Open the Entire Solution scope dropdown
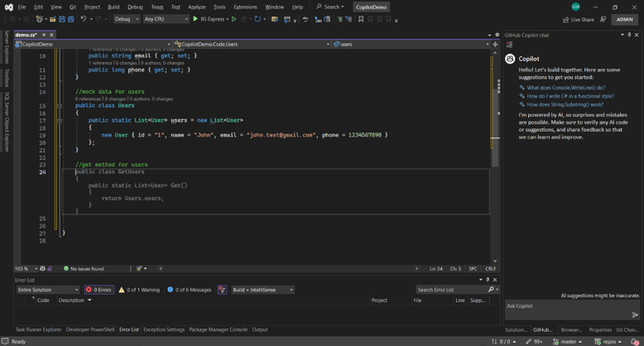 (x=48, y=290)
